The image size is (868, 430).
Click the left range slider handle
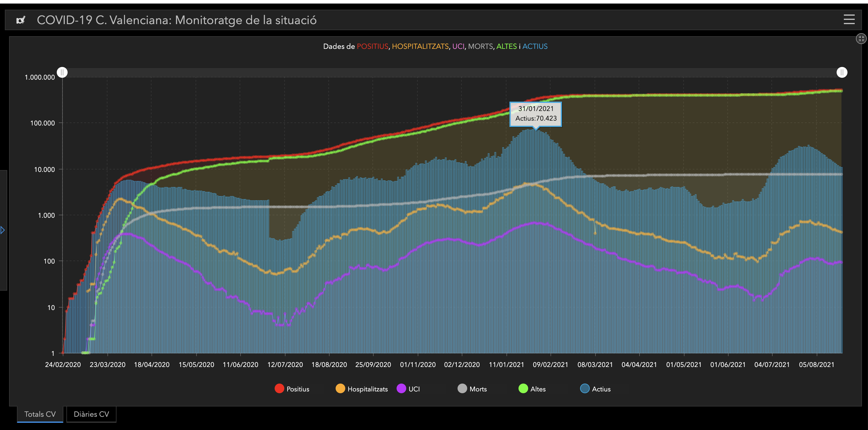tap(62, 72)
